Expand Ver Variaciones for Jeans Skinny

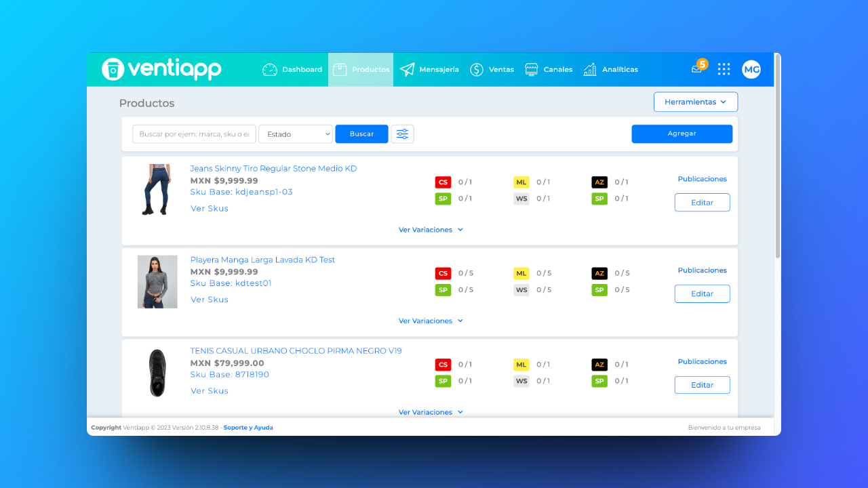coord(431,230)
